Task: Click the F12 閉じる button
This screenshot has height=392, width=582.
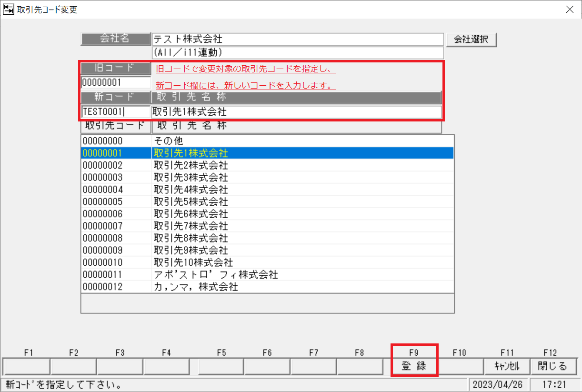Action: pos(552,366)
